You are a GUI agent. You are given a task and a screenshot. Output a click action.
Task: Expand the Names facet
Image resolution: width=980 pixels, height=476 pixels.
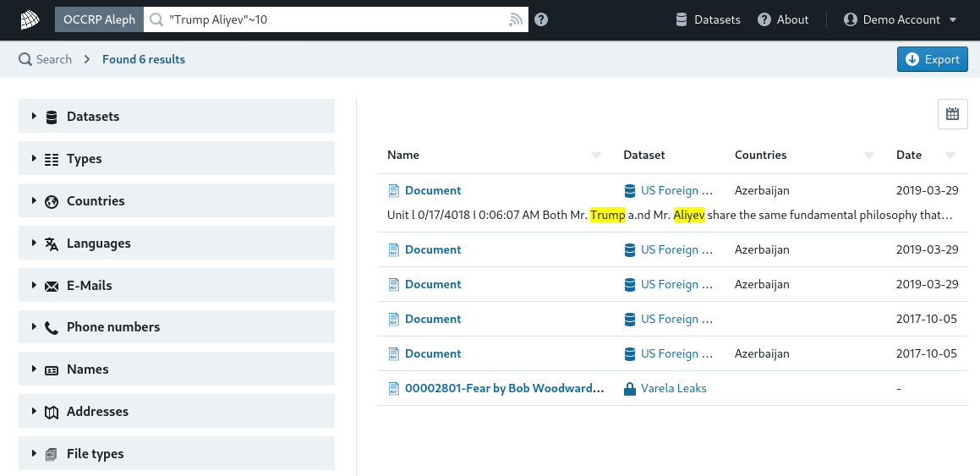pos(177,369)
